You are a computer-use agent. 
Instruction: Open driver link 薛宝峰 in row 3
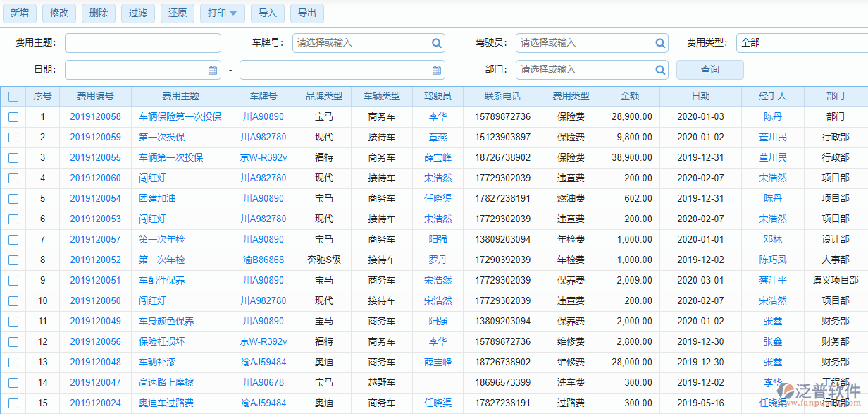click(x=438, y=158)
